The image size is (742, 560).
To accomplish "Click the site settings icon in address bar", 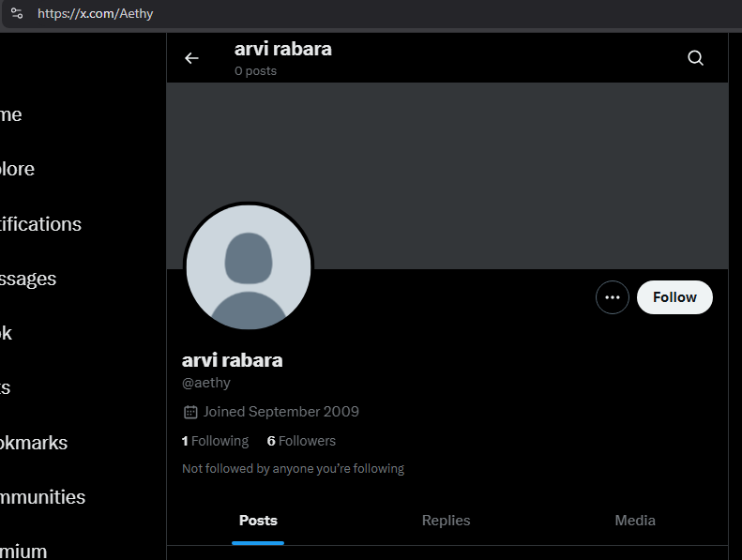I will [x=17, y=13].
